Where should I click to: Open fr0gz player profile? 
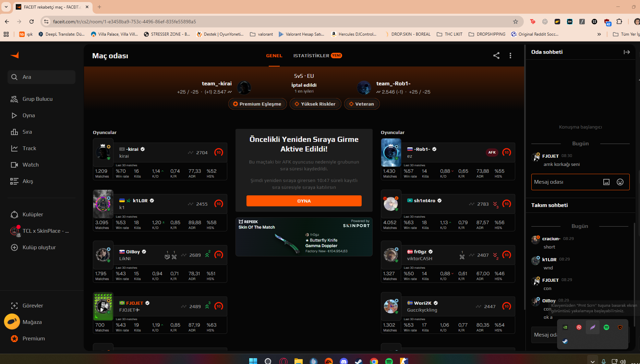[420, 252]
